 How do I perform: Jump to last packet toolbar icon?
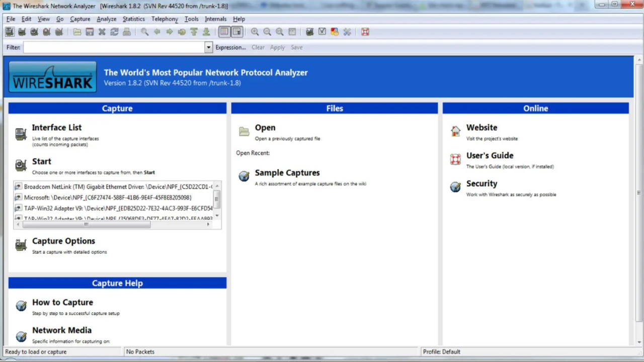pos(206,32)
